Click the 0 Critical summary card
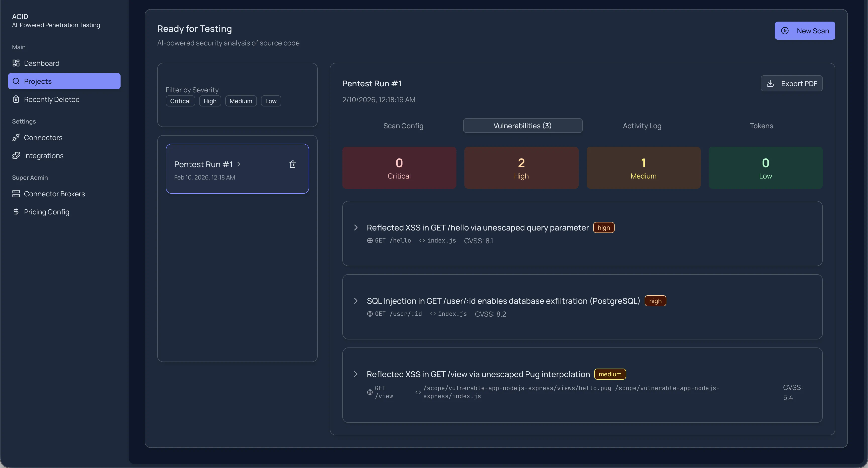868x468 pixels. pos(399,167)
